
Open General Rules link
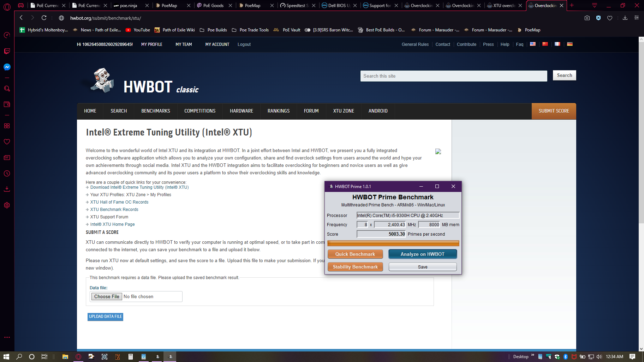(415, 44)
